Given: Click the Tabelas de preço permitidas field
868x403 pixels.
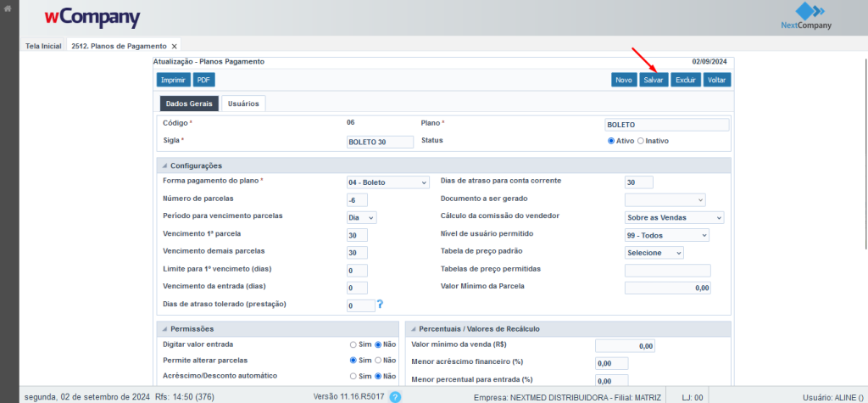Looking at the screenshot, I should (x=668, y=270).
